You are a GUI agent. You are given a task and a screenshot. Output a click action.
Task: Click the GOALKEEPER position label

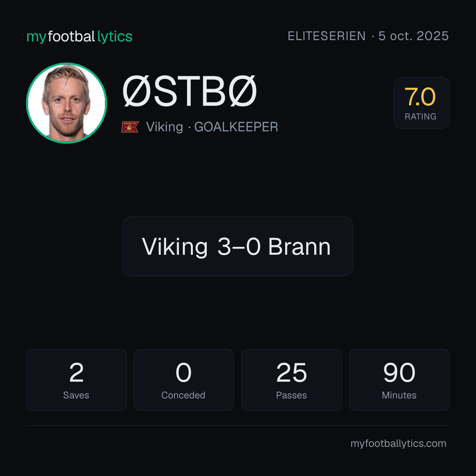click(236, 127)
